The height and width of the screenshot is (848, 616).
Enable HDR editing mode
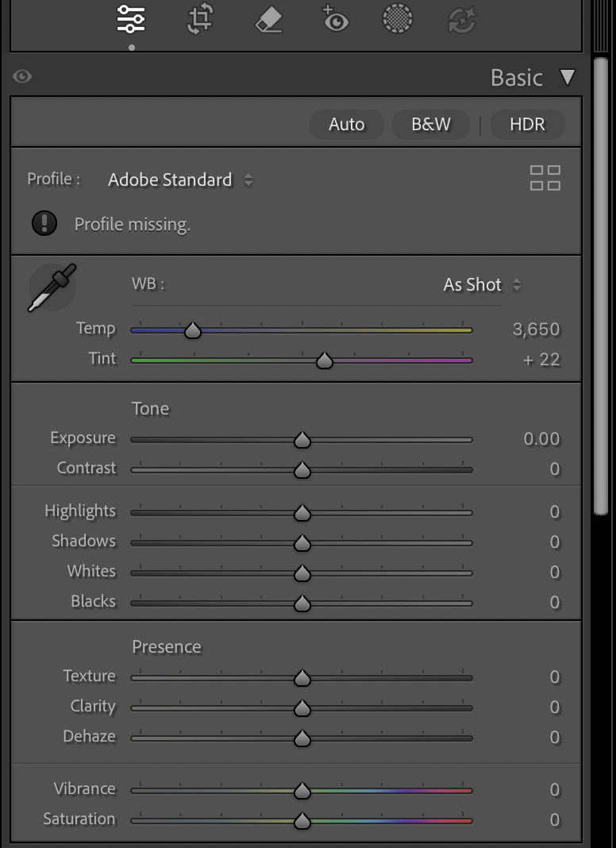tap(527, 124)
